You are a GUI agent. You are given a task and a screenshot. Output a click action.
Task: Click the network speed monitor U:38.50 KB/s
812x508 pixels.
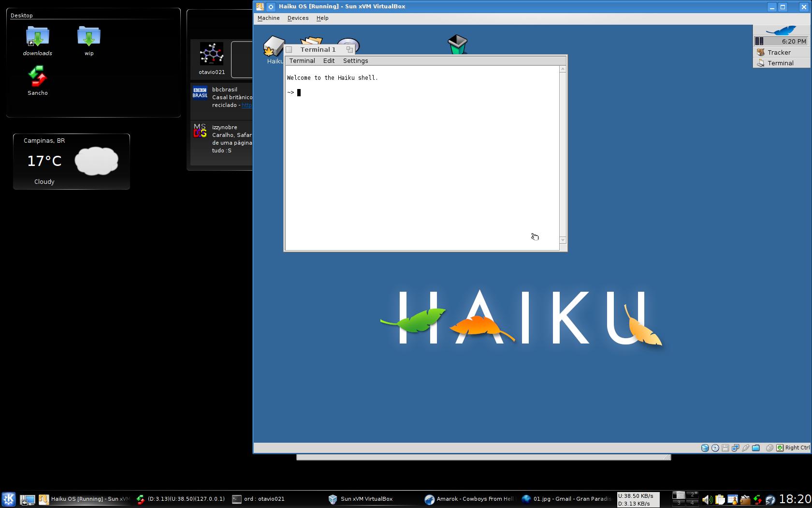tap(638, 499)
